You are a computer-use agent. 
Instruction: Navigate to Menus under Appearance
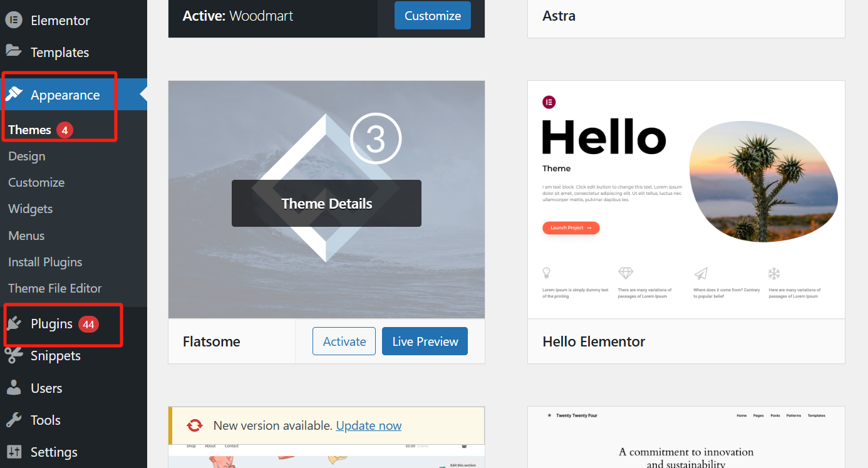click(x=26, y=236)
